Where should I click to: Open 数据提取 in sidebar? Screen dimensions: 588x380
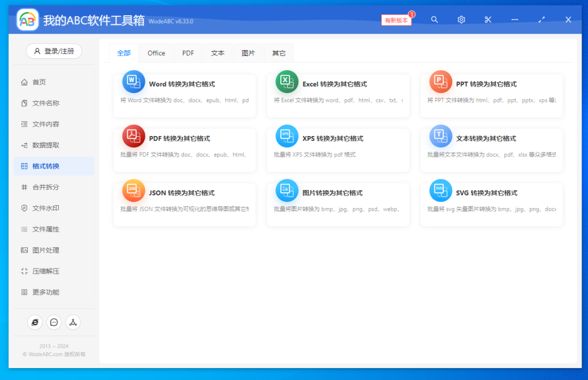(53, 145)
